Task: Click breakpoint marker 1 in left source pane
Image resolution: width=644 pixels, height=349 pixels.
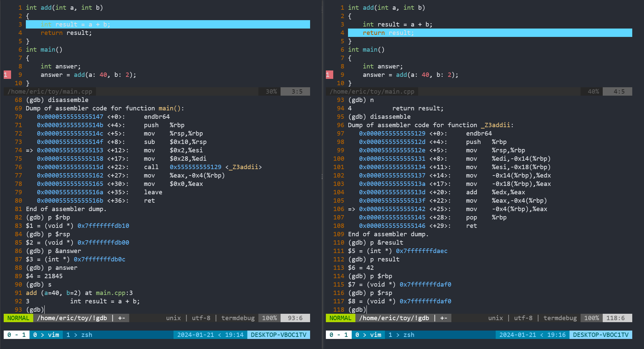Action: (7, 75)
